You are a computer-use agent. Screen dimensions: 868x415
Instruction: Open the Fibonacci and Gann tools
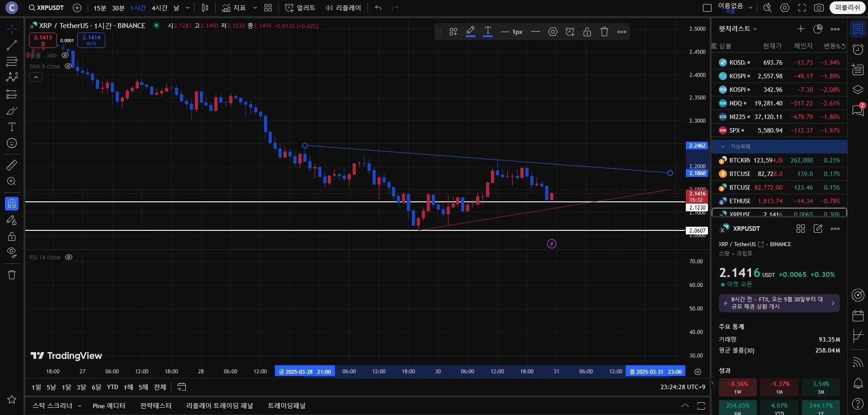(12, 62)
